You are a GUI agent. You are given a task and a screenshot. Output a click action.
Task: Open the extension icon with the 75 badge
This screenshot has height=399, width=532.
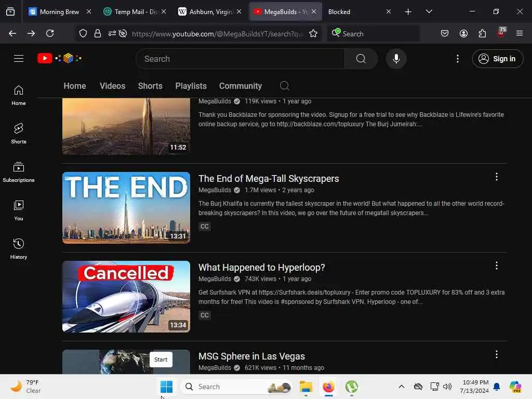[501, 33]
